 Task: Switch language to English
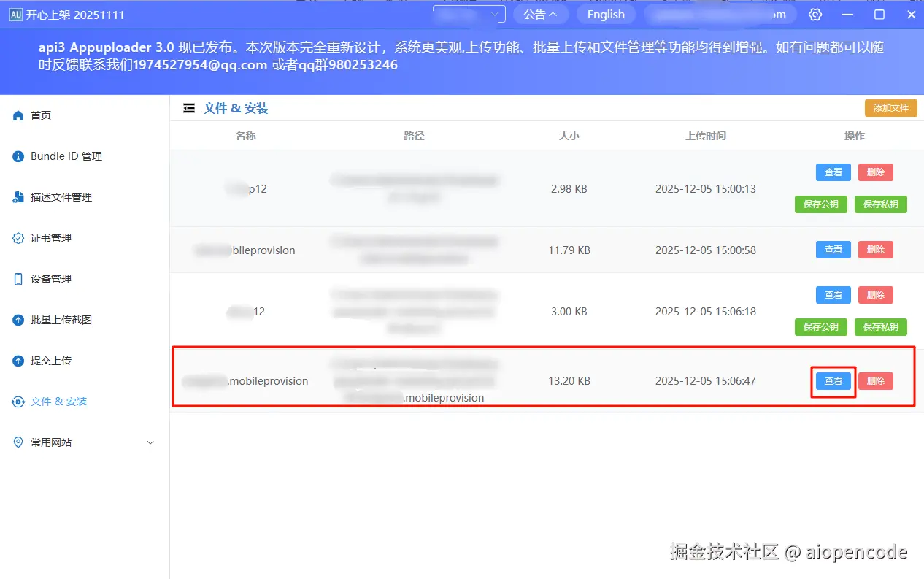coord(606,15)
